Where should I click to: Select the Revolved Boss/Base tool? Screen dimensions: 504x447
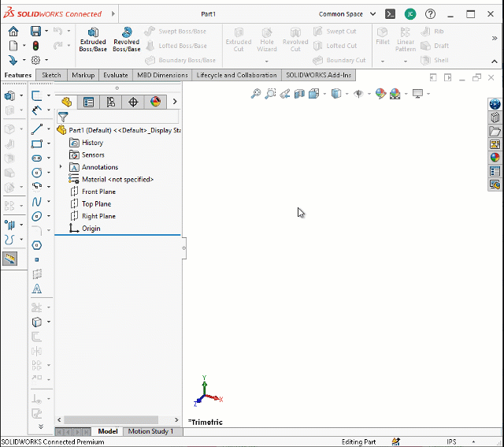(x=127, y=39)
